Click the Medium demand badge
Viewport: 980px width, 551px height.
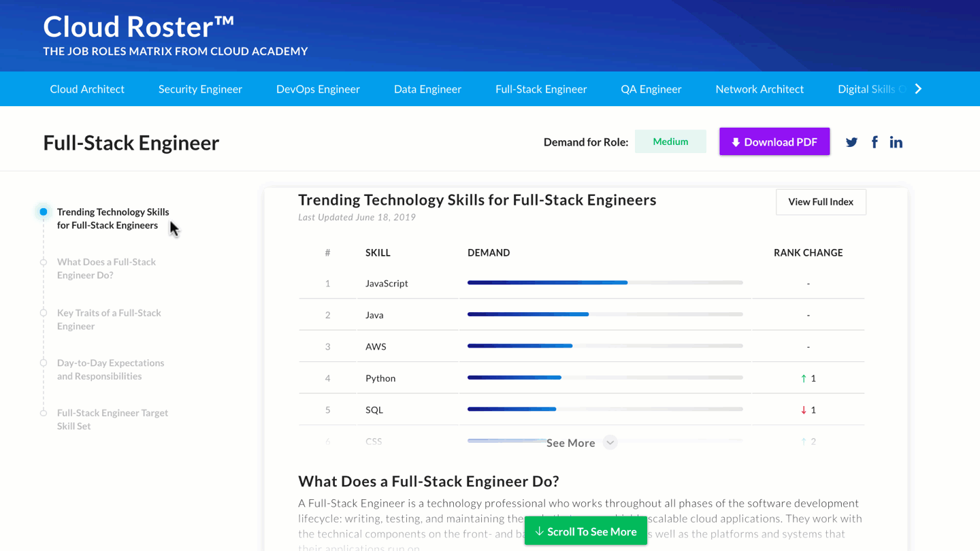pos(670,141)
